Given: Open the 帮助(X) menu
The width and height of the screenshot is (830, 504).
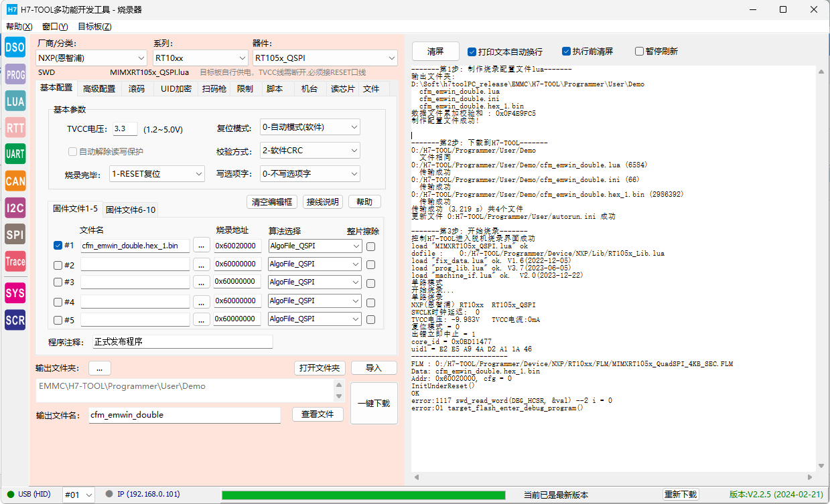Looking at the screenshot, I should tap(19, 27).
